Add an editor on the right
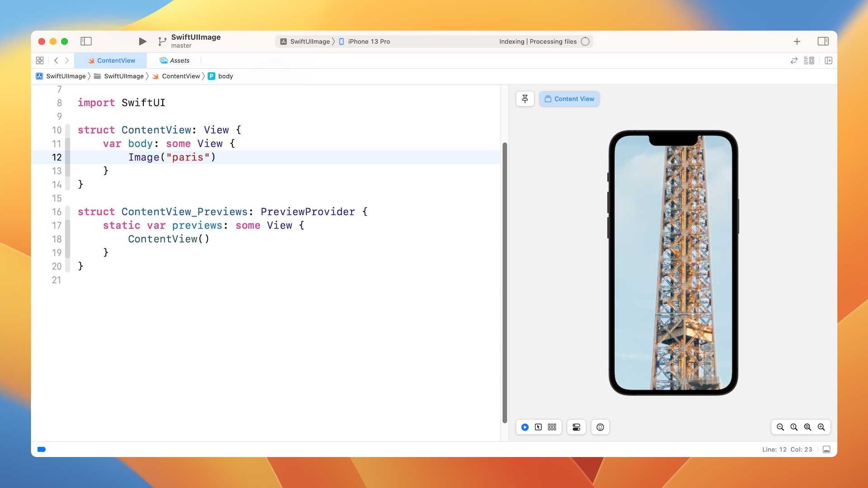Viewport: 868px width, 488px height. tap(828, 61)
